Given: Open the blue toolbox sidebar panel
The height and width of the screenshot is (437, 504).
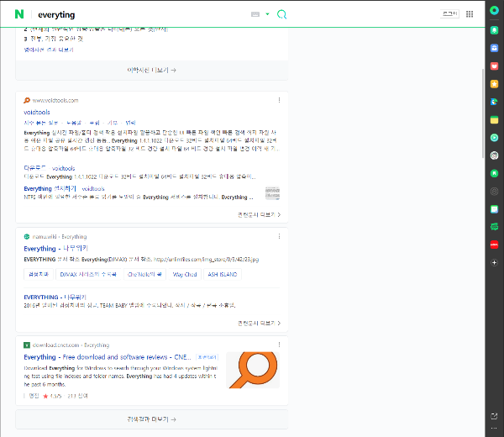Looking at the screenshot, I should click(x=495, y=48).
